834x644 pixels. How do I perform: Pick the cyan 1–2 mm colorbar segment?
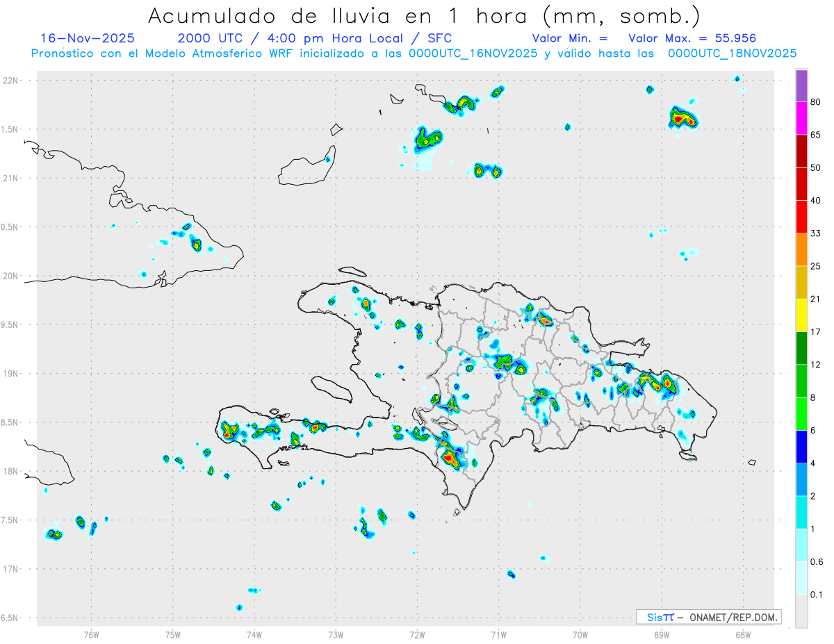point(801,512)
